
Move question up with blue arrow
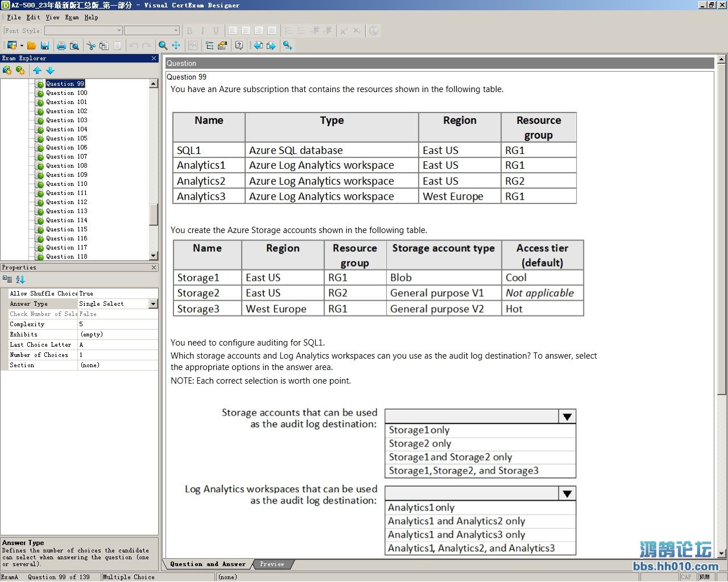(x=37, y=70)
